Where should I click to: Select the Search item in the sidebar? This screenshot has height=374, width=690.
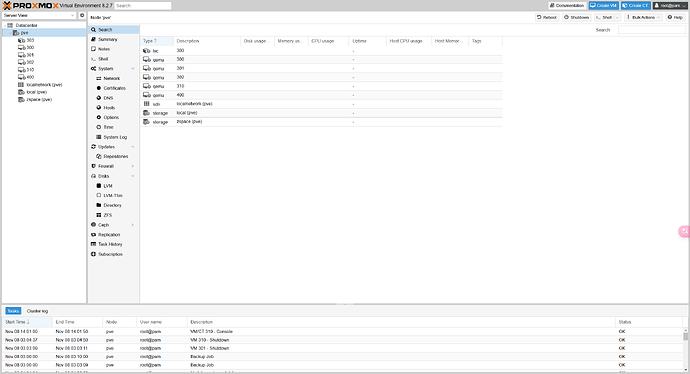[x=114, y=29]
